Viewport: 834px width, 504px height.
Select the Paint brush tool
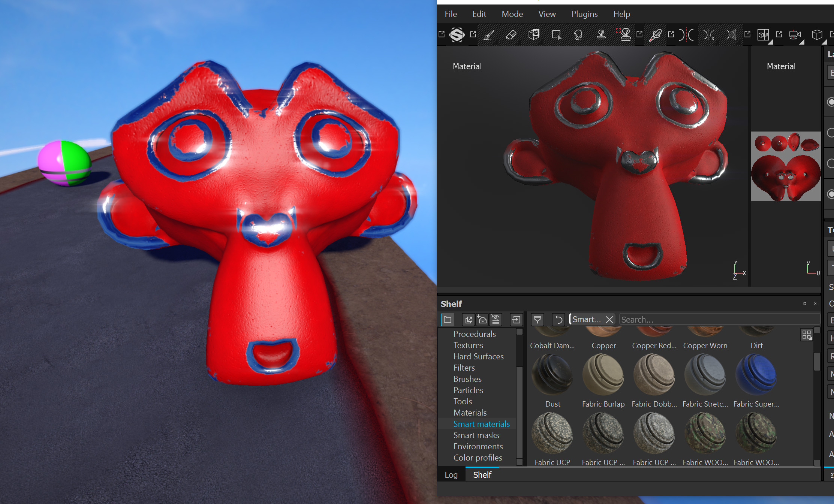489,35
